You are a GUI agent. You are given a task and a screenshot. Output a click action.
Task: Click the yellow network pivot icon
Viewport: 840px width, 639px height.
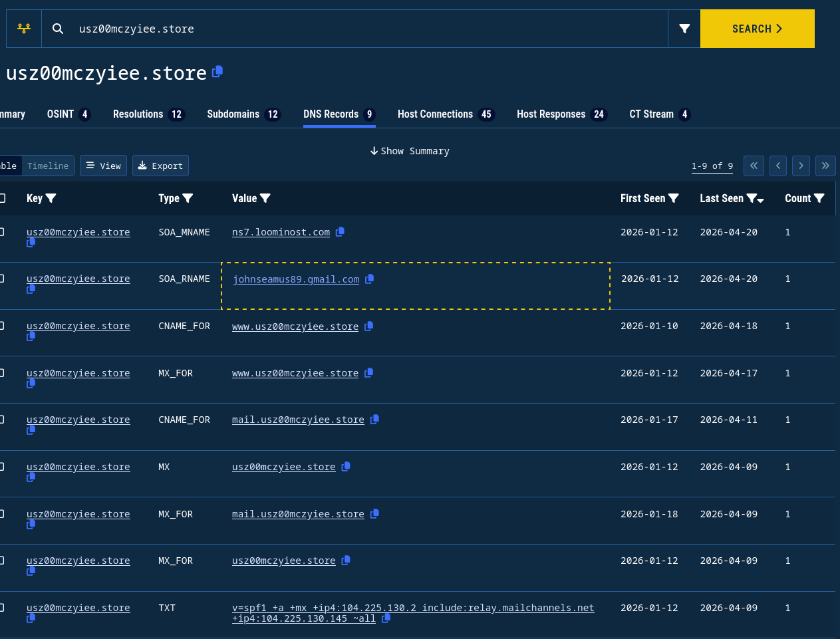click(24, 29)
